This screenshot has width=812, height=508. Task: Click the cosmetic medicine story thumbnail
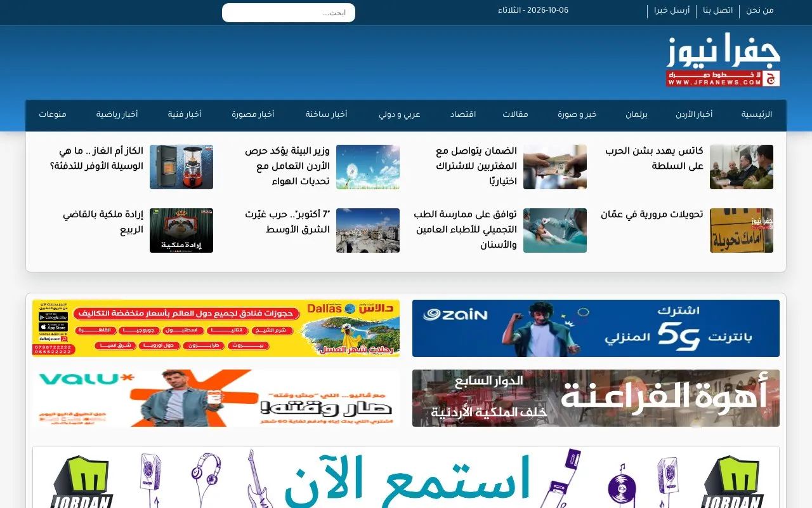555,231
